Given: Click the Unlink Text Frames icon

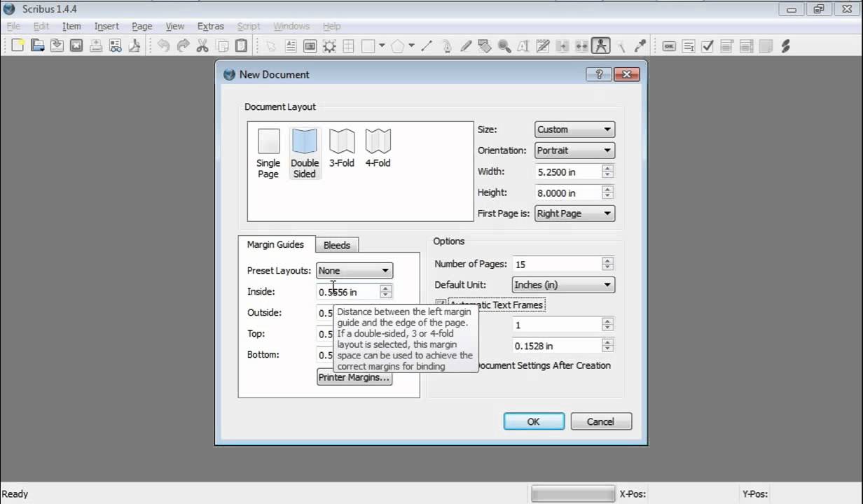Looking at the screenshot, I should [x=581, y=45].
